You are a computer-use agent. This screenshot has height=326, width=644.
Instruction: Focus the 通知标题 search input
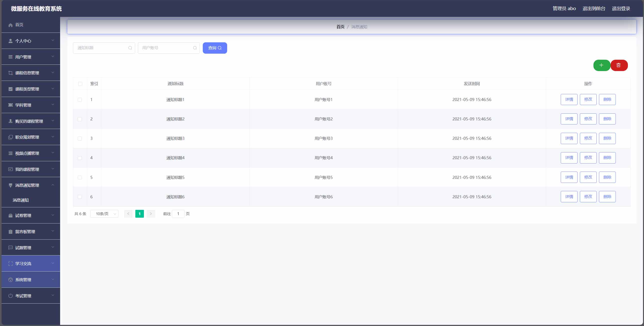[104, 48]
